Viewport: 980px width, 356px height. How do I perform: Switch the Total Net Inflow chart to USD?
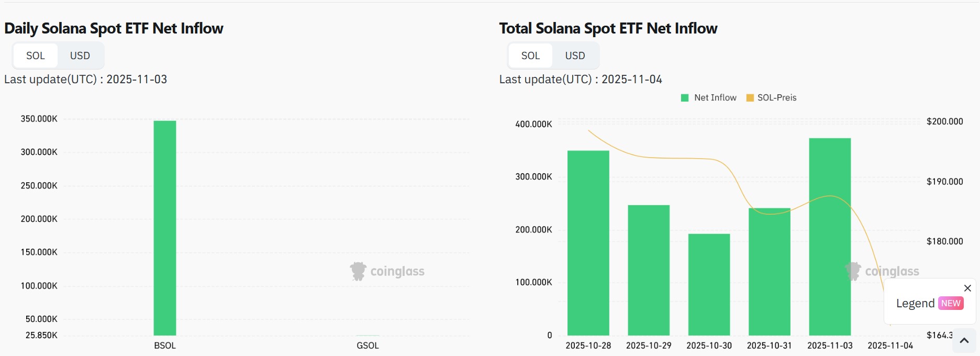click(x=575, y=55)
